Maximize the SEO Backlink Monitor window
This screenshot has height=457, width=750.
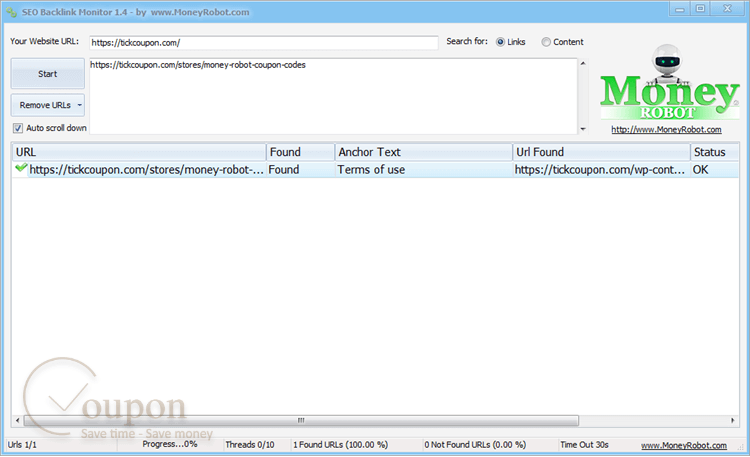tap(700, 9)
